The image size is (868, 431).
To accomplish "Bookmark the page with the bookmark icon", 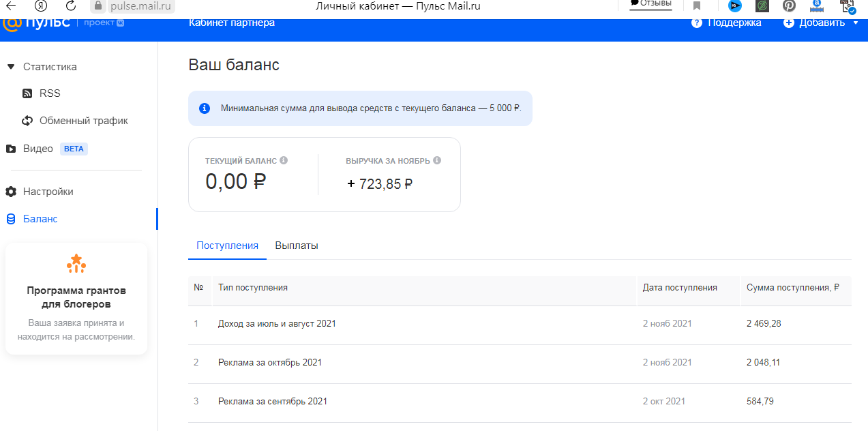I will 697,6.
